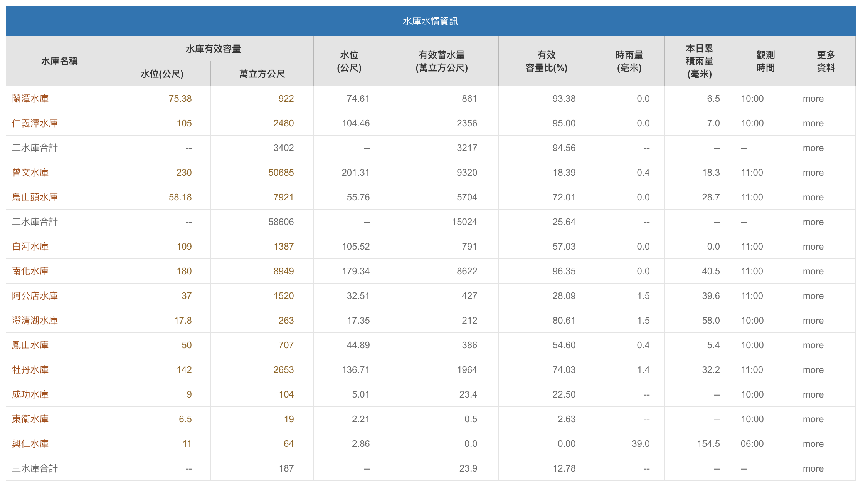The height and width of the screenshot is (490, 868).
Task: Click more in the 牡丹水庫 row
Action: pos(813,370)
